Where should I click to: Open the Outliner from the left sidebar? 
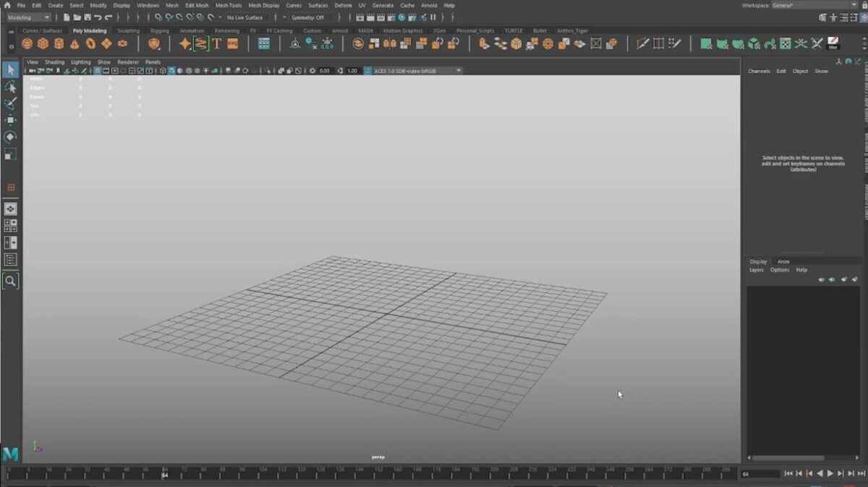pos(10,258)
